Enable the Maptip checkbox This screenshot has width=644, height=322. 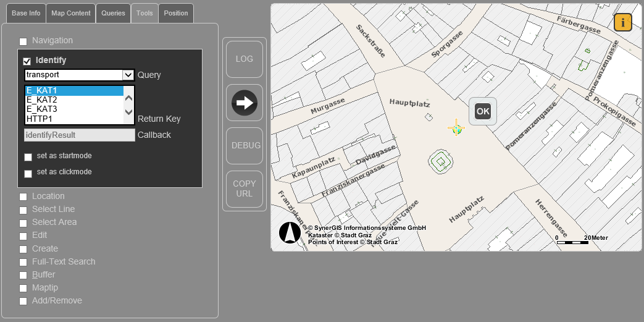23,288
